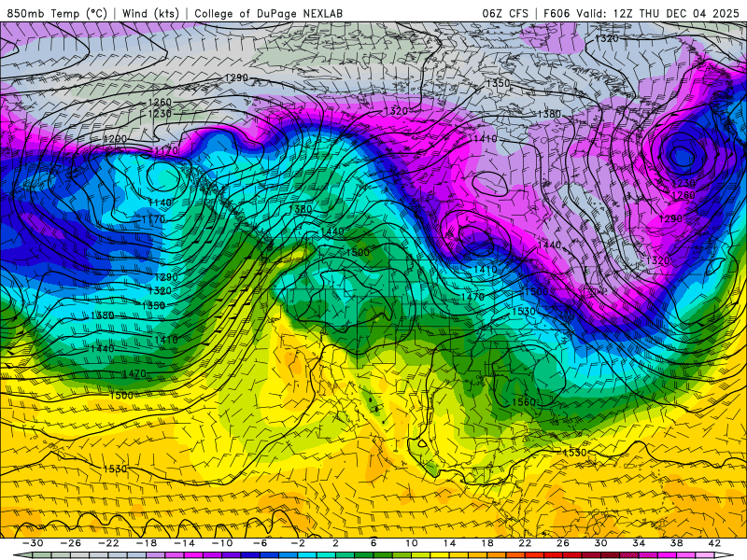Select the -6 color scale label
This screenshot has height=560, width=747.
pos(260,543)
